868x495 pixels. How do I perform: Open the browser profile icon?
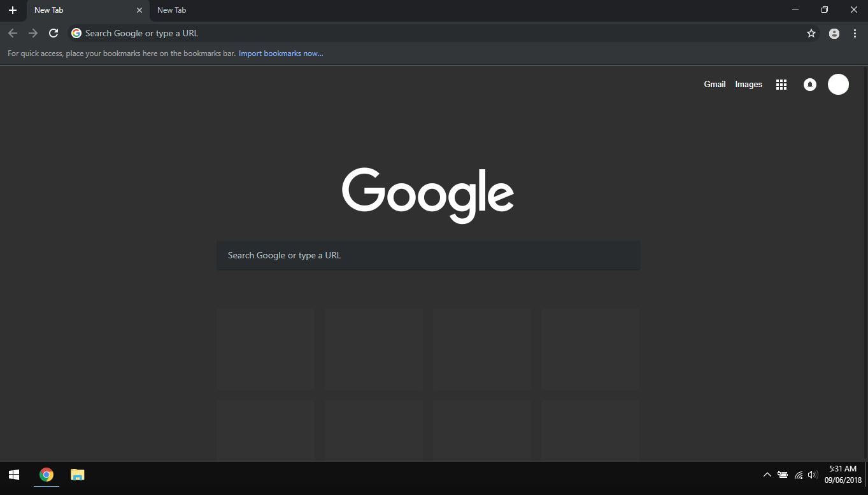[x=834, y=34]
